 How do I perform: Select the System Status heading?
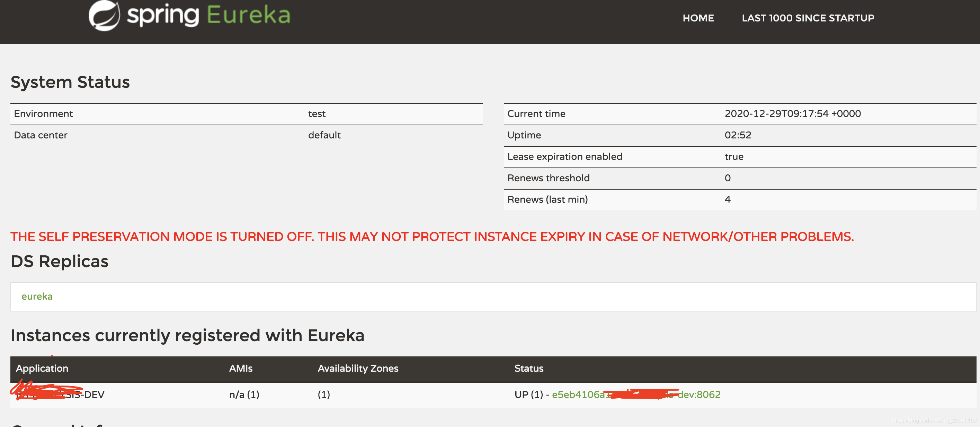(70, 82)
